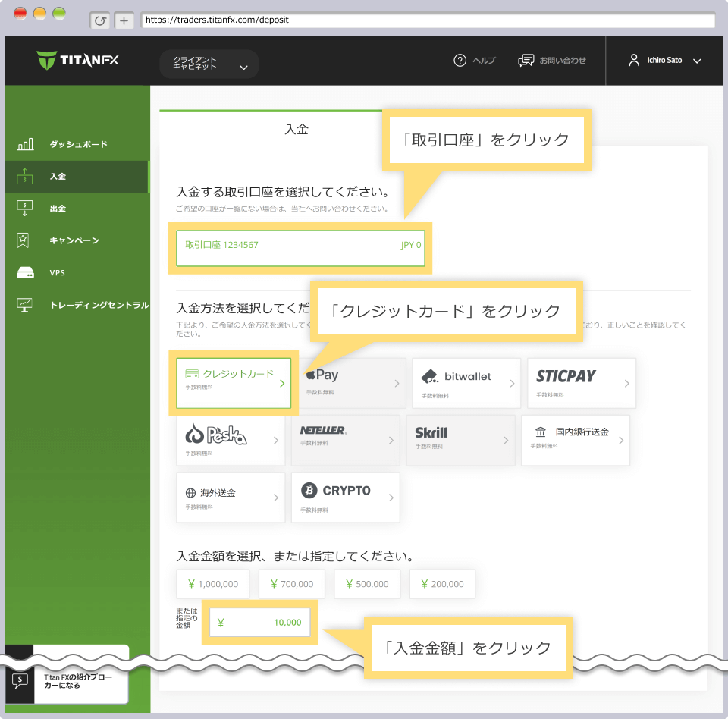Click the contact chat bubble icon
728x719 pixels.
[526, 61]
